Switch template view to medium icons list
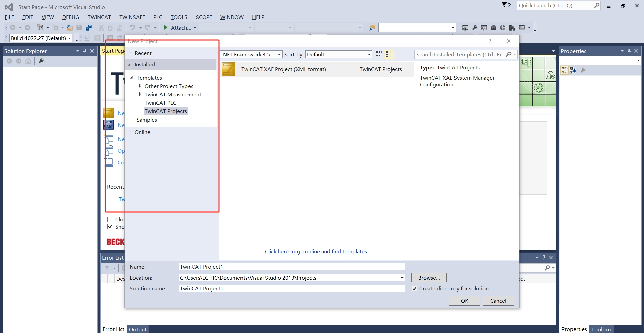644x333 pixels. coord(389,54)
